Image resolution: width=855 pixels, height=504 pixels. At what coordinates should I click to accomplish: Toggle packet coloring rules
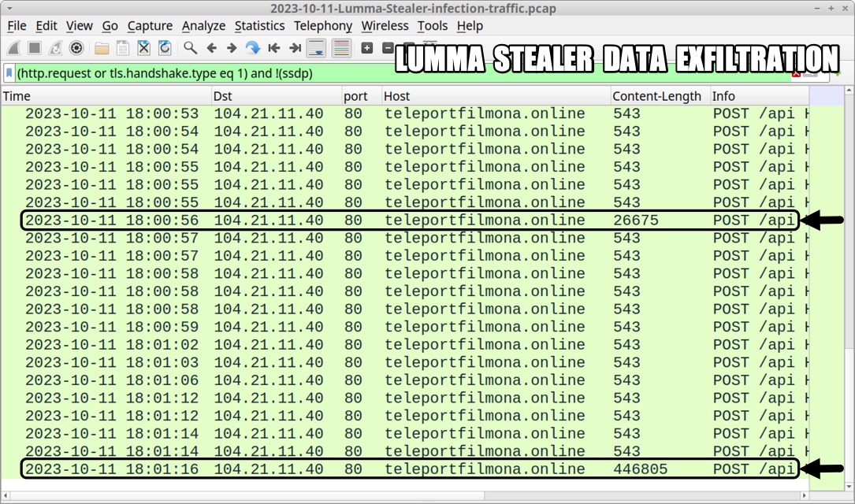click(341, 48)
